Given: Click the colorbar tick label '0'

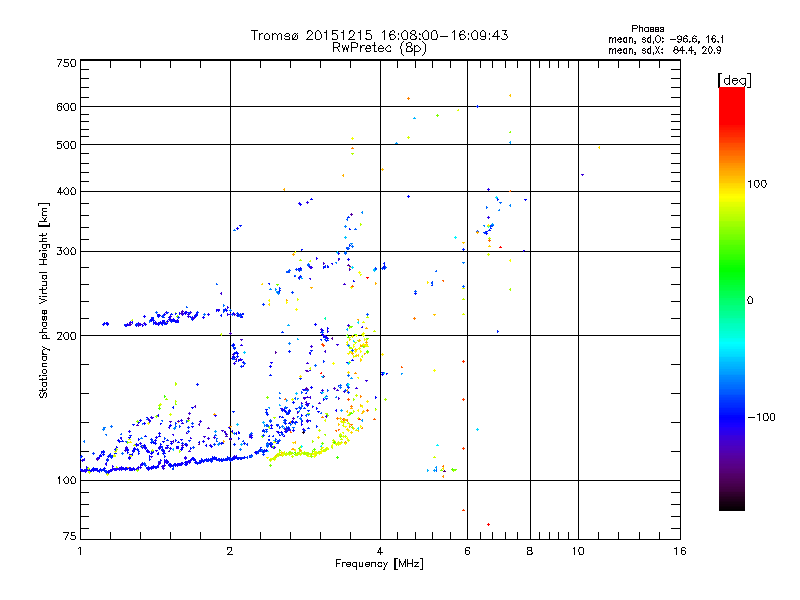Looking at the screenshot, I should click(750, 301).
